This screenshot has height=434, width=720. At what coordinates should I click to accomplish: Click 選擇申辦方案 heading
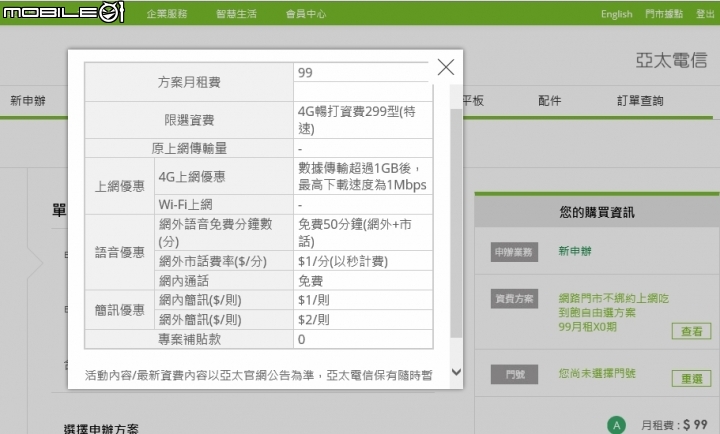pyautogui.click(x=101, y=429)
